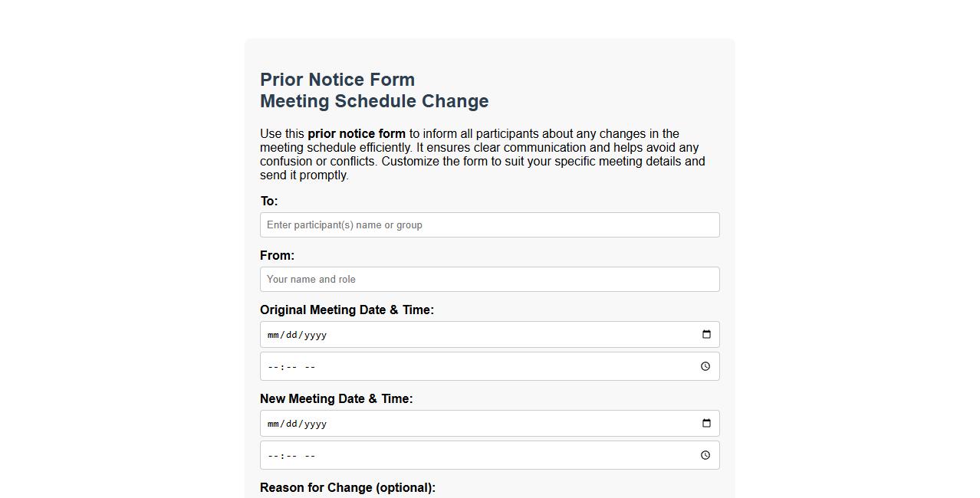Click the Reason for Change label
The width and height of the screenshot is (980, 498).
[x=347, y=487]
